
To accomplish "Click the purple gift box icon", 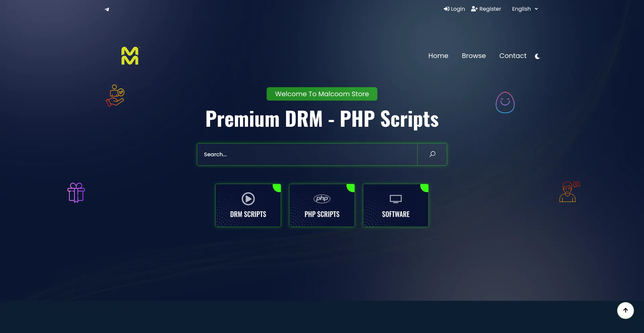I will tap(76, 192).
